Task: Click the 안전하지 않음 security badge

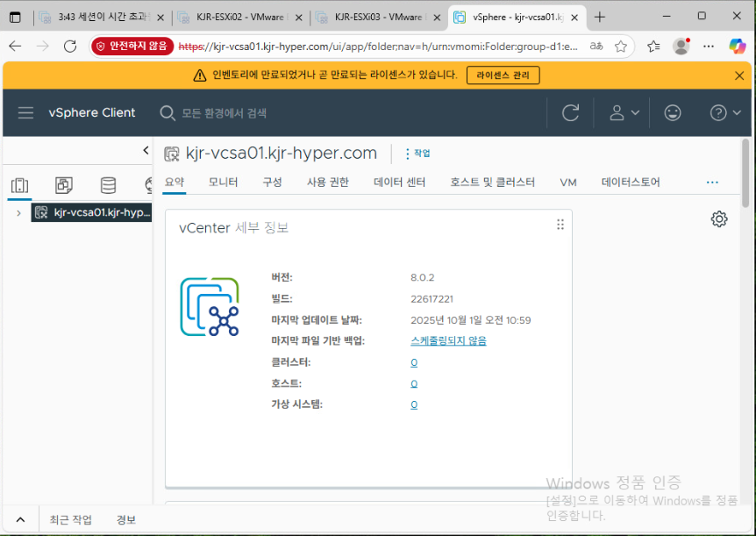Action: click(x=132, y=46)
